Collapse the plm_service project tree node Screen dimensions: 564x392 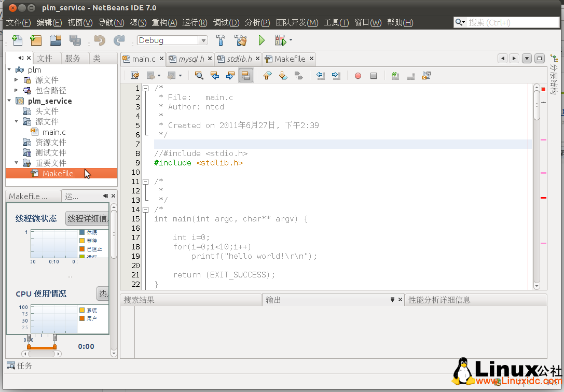[x=9, y=101]
